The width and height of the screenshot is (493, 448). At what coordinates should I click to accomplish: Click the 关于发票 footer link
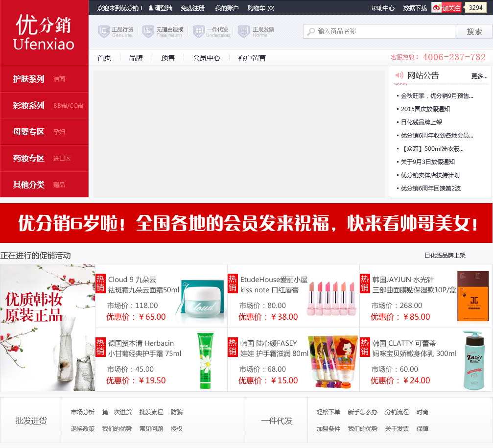coord(397,429)
